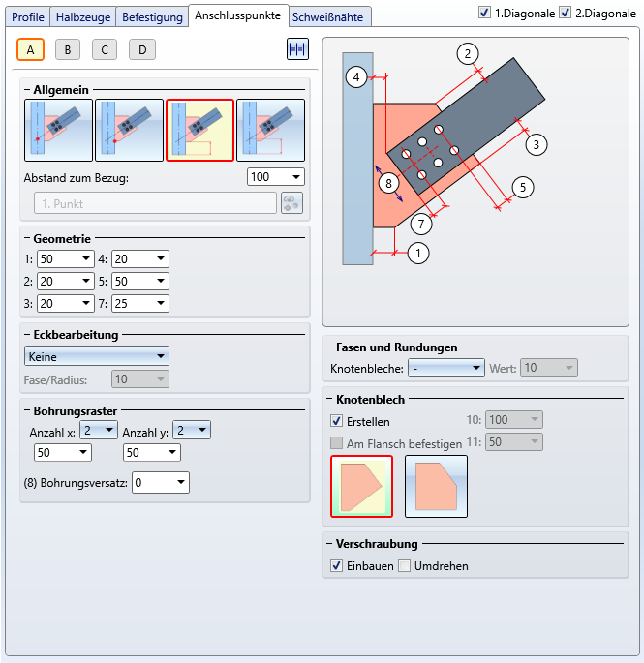
Task: Click dimension marker 1 in preview
Action: [x=418, y=254]
